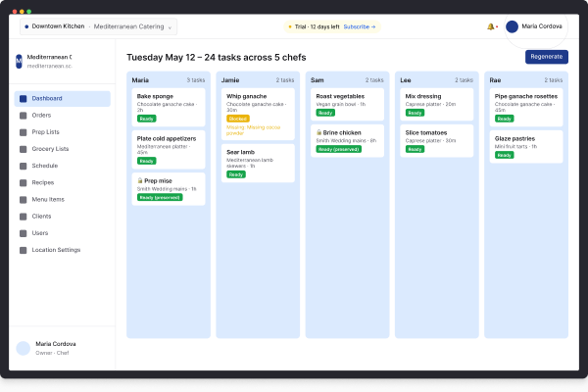Click the Ready badge on Sear lamb
588x392 pixels.
[236, 174]
